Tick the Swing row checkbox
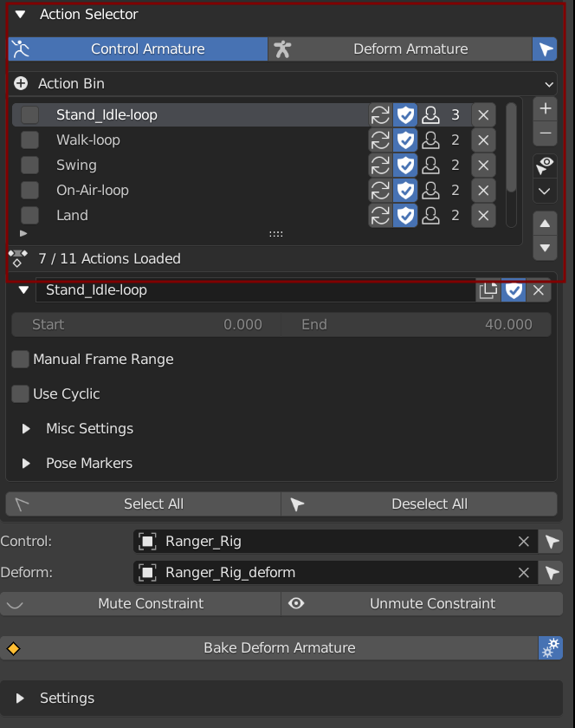Viewport: 575px width, 728px height. click(30, 165)
